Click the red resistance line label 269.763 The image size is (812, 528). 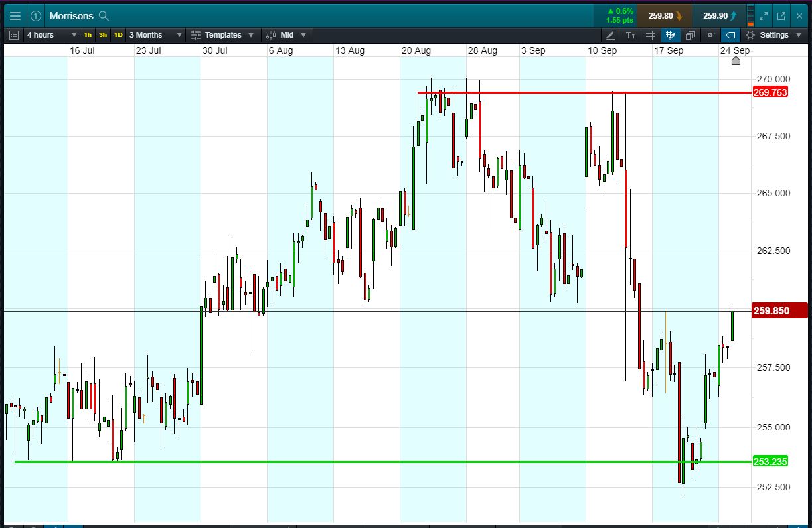coord(770,92)
